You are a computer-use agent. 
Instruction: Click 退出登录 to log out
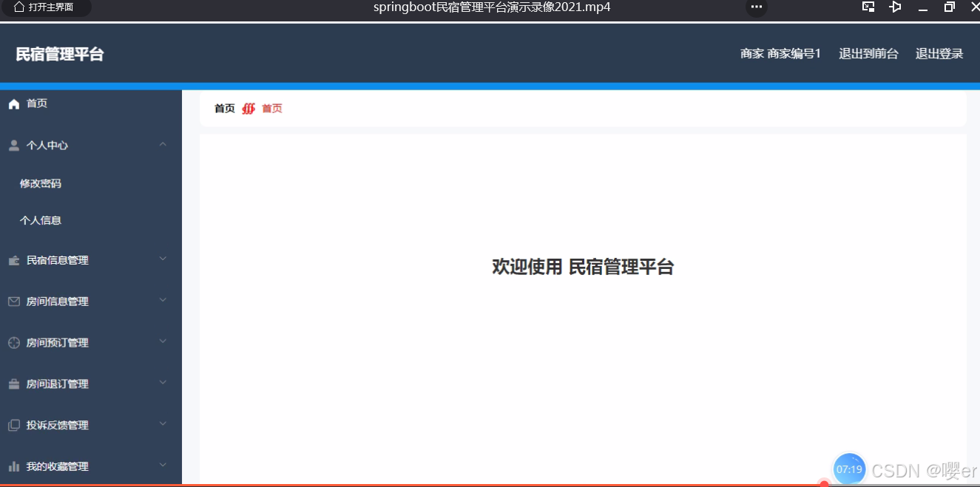[939, 54]
